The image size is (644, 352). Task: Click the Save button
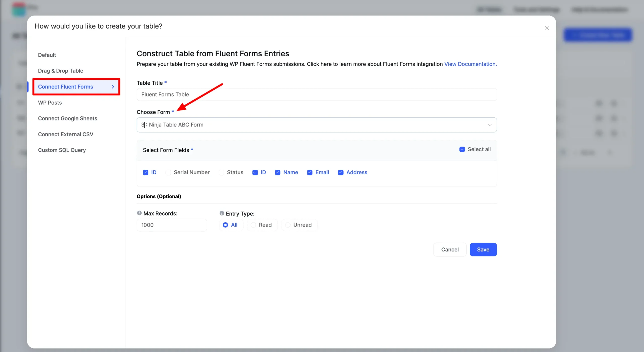pyautogui.click(x=483, y=249)
